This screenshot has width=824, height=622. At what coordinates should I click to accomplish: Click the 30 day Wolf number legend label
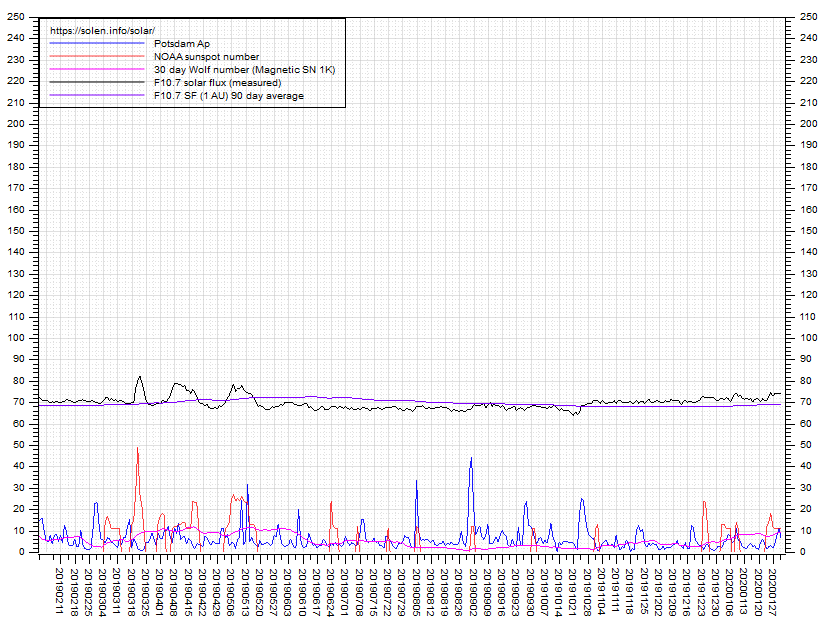(x=244, y=70)
